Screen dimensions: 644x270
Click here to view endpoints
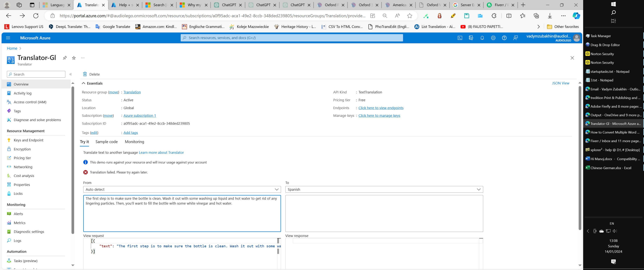pyautogui.click(x=381, y=108)
